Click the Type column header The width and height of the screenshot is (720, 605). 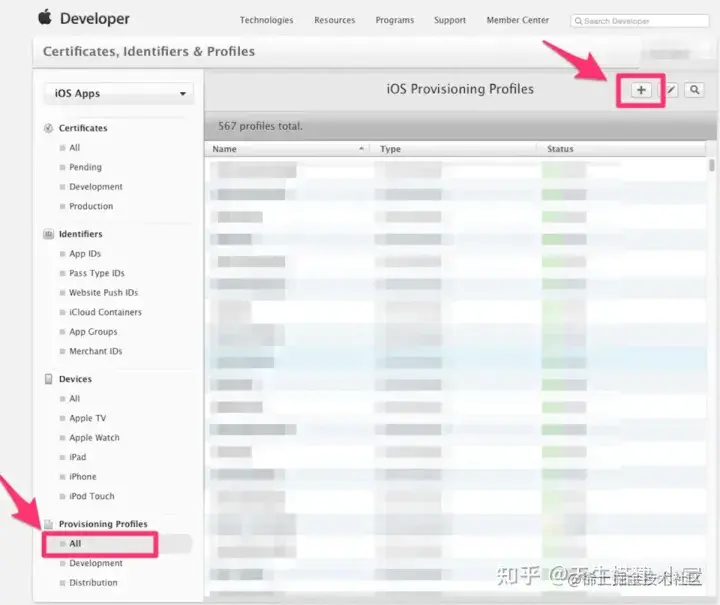click(x=390, y=149)
